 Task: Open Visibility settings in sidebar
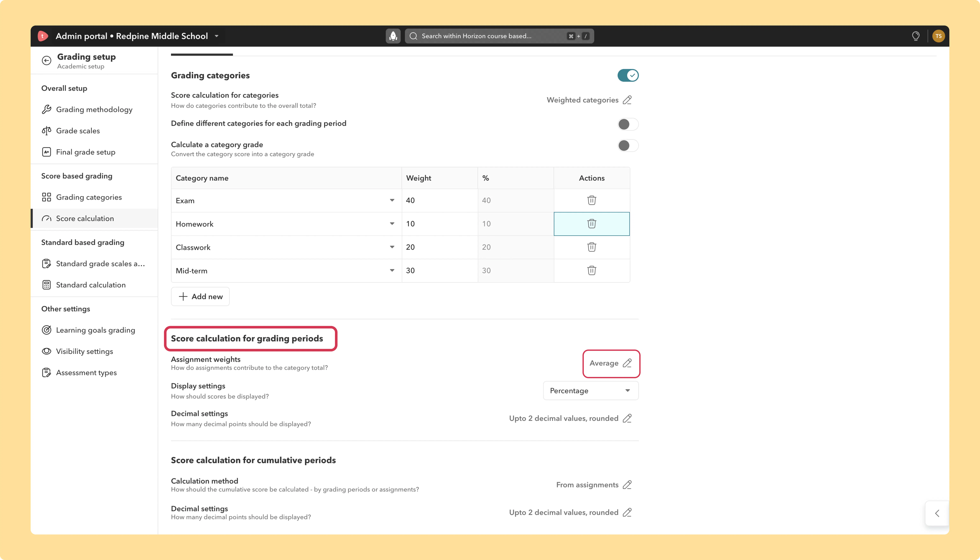pyautogui.click(x=94, y=352)
